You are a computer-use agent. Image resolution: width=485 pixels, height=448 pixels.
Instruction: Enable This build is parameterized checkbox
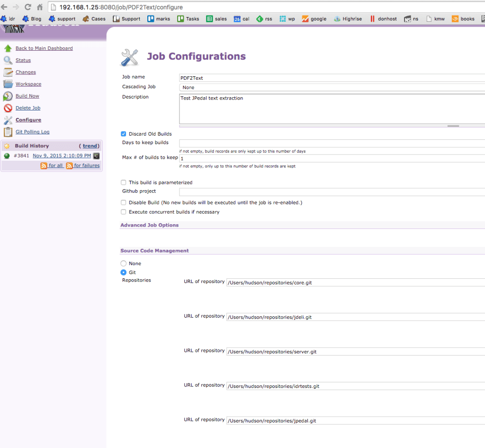point(124,183)
